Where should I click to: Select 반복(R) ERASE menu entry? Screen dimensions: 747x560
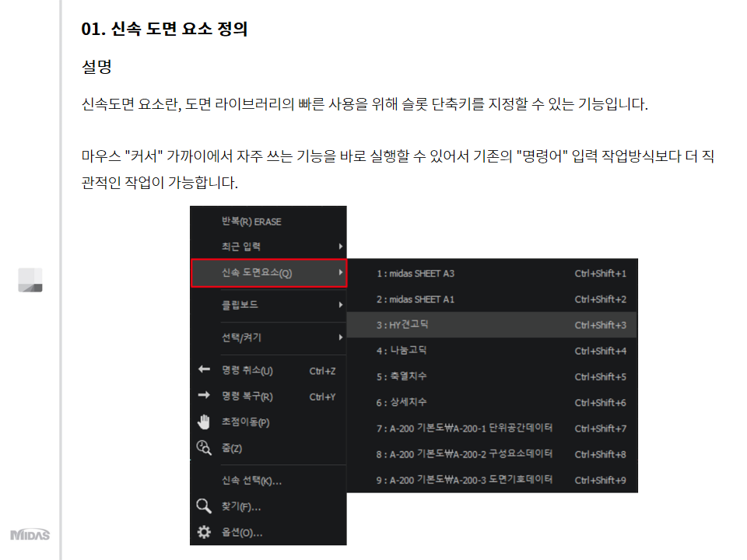[251, 222]
